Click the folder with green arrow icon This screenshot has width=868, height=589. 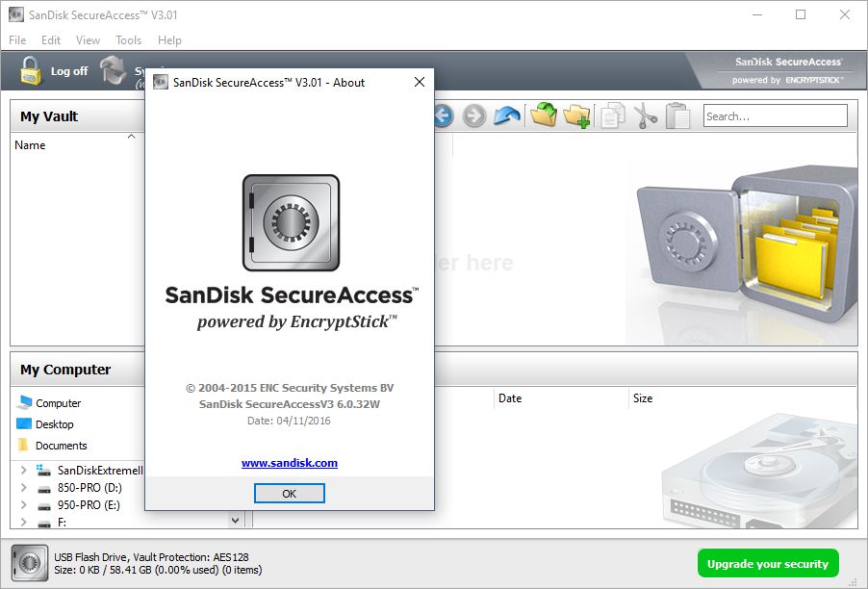544,115
